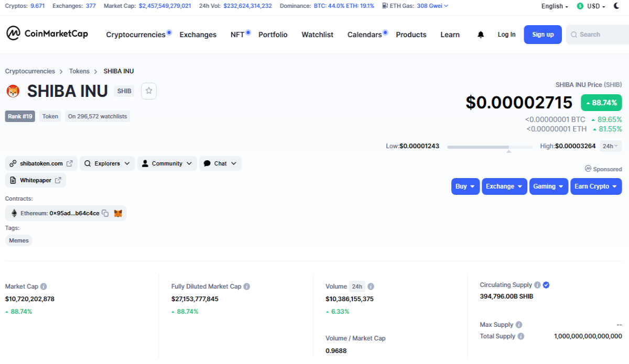Expand the Community dropdown
This screenshot has width=629, height=364.
coord(167,163)
